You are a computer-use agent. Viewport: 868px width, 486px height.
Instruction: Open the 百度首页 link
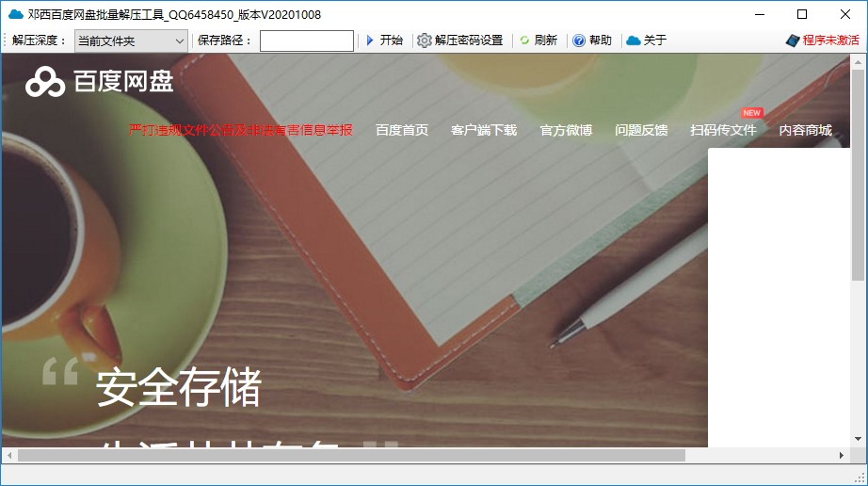click(x=402, y=130)
